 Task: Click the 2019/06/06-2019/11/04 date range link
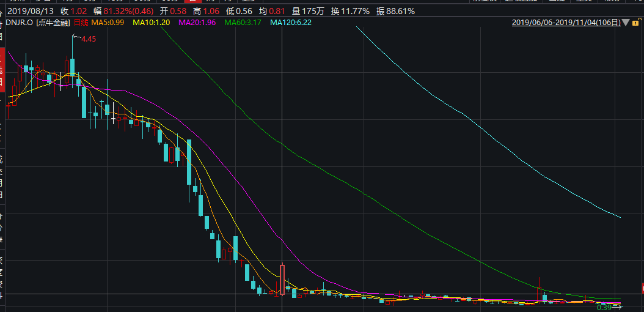click(566, 23)
